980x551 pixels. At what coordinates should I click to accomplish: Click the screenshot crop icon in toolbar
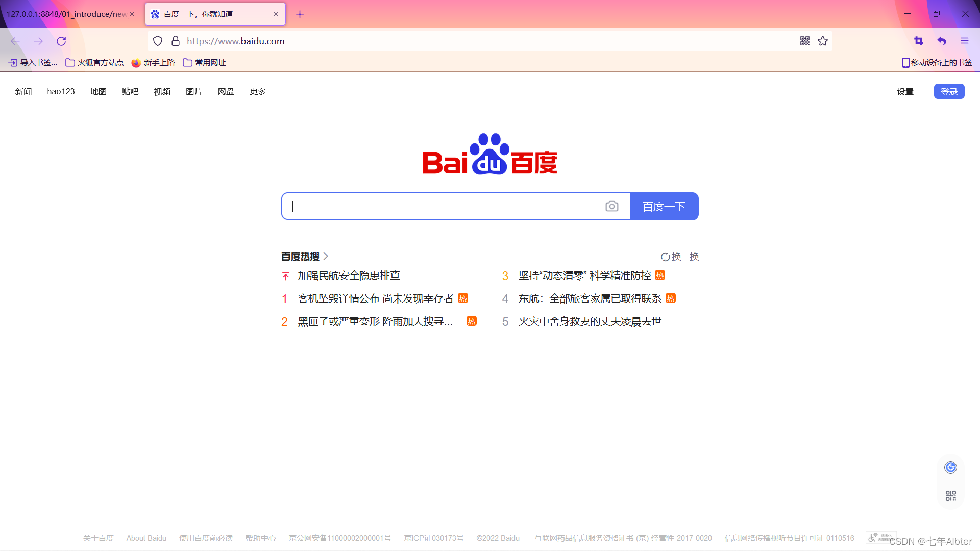pos(918,41)
